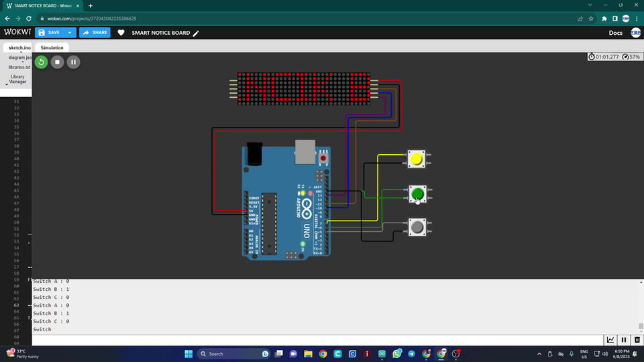Open serial plotter graph icon
The image size is (644, 362).
click(x=610, y=340)
